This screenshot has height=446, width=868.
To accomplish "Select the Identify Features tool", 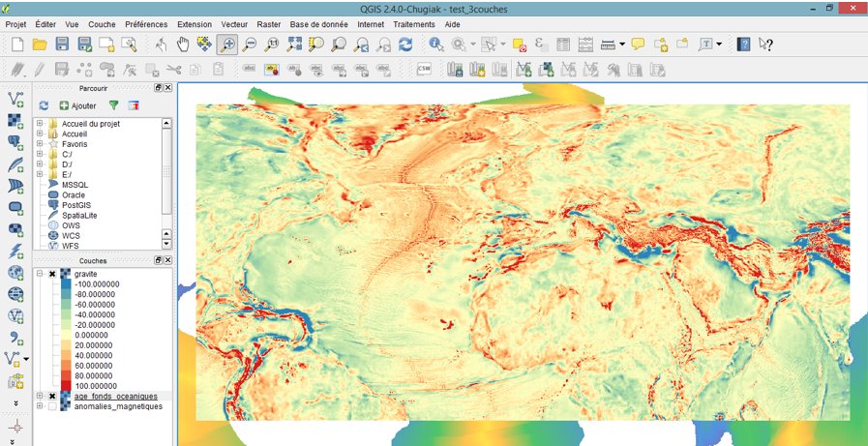I will (x=436, y=45).
